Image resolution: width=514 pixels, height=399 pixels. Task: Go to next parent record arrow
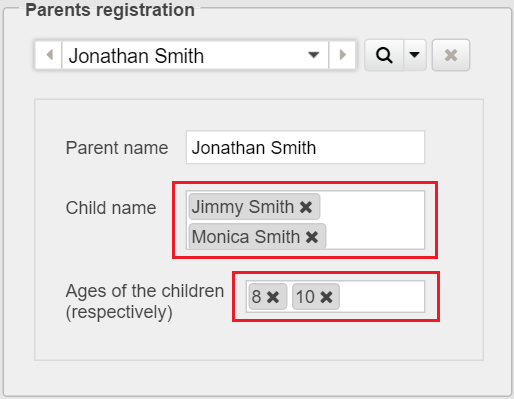coord(342,55)
